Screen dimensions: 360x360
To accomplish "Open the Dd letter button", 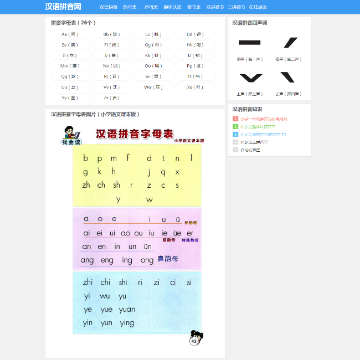I will point(196,34).
